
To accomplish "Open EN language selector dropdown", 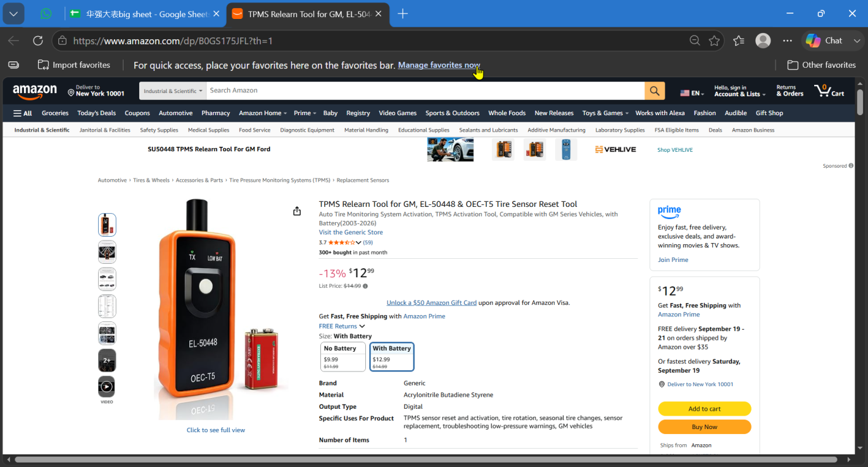I will (693, 93).
